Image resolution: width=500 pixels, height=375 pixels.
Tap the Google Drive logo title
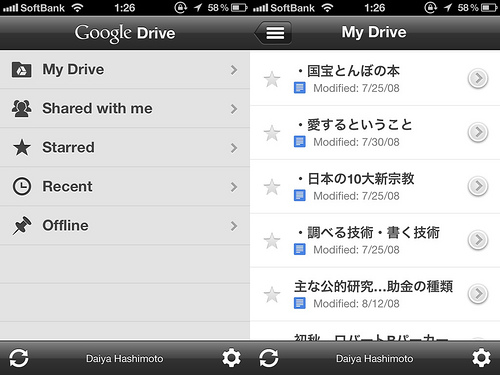(125, 33)
